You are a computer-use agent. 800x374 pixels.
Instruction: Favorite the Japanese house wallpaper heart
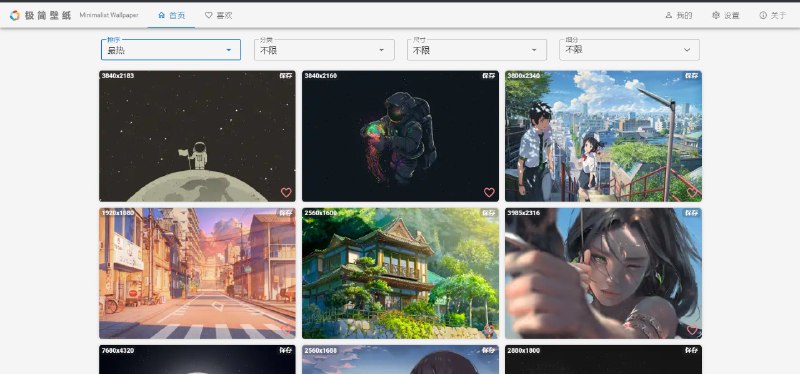[x=489, y=330]
